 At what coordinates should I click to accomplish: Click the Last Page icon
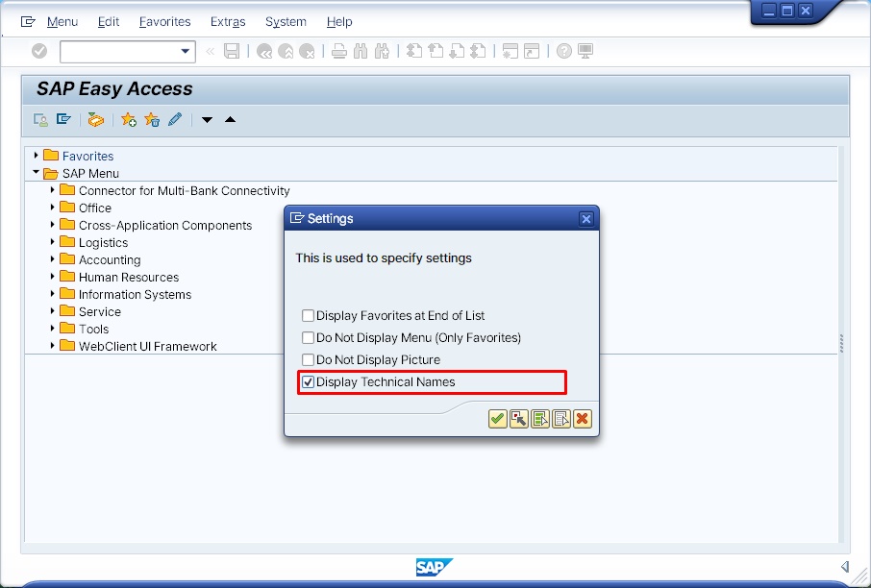click(478, 51)
